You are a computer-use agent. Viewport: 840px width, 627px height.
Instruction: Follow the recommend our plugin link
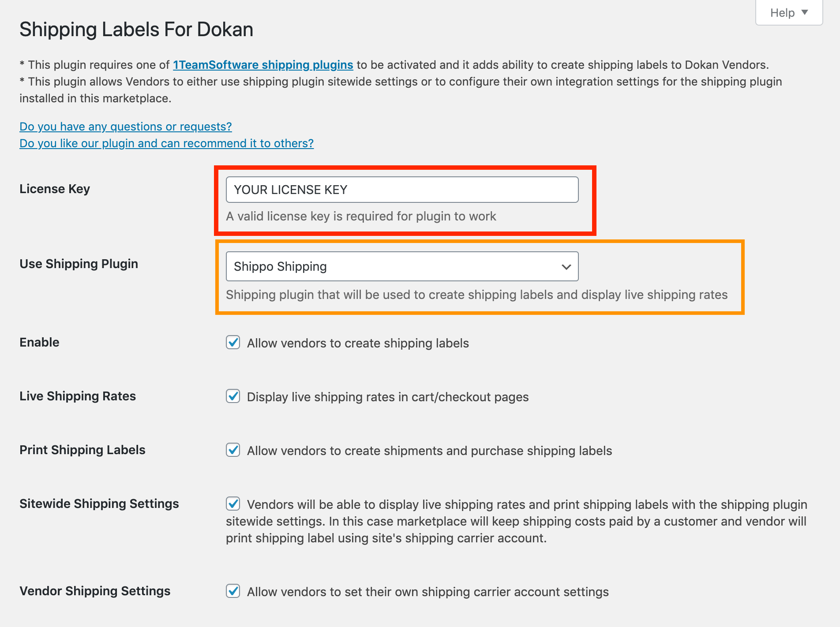tap(166, 143)
